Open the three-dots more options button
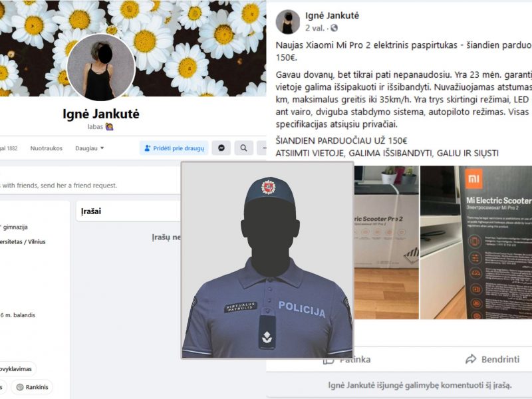 tap(262, 148)
